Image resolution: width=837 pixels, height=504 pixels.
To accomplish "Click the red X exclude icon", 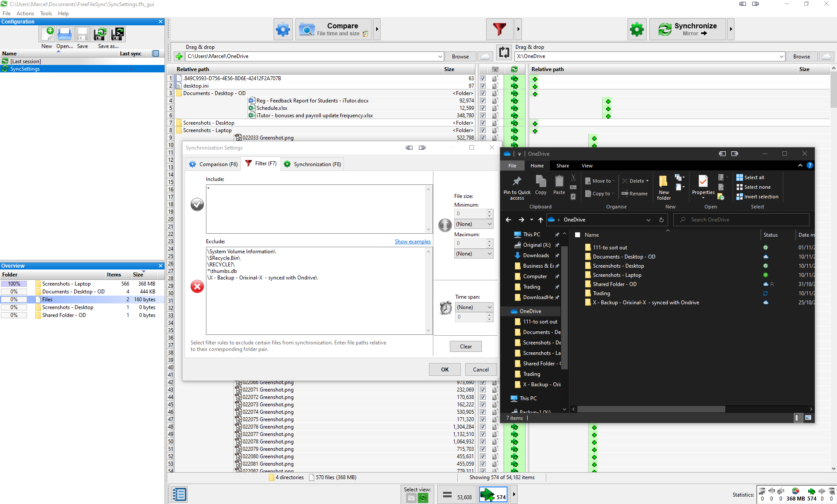I will 197,286.
